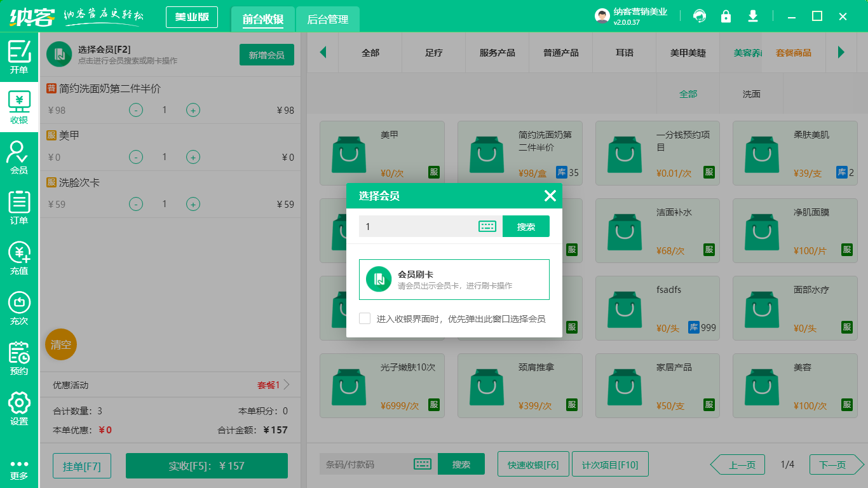Select the 会员 member sidebar icon
This screenshot has height=488, width=868.
19,157
